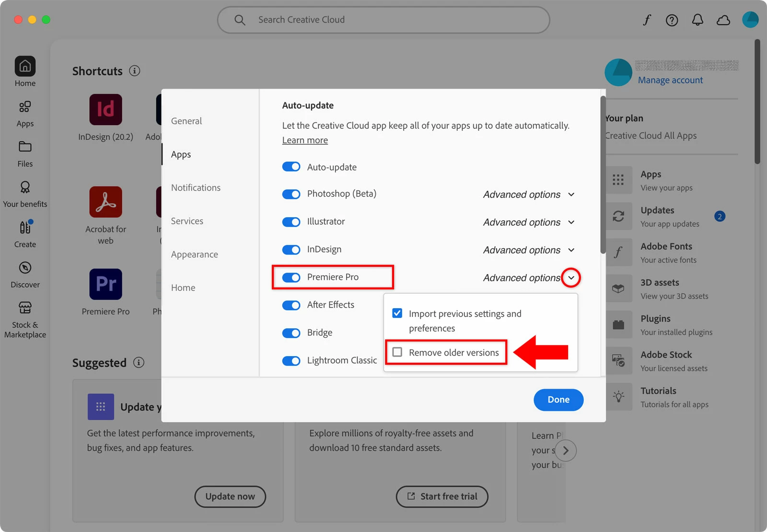Viewport: 767px width, 532px height.
Task: Check the Remove older versions box
Action: pos(397,352)
